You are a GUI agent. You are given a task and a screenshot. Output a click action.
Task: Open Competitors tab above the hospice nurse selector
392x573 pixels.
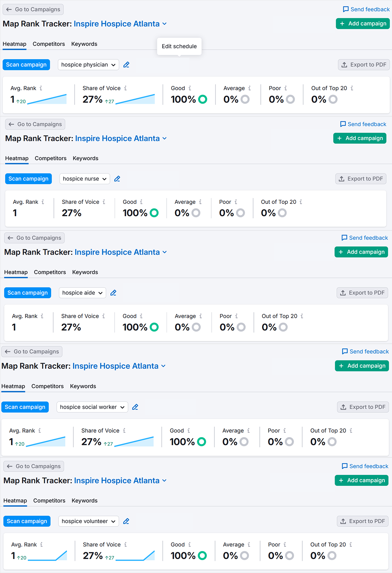[x=50, y=158]
